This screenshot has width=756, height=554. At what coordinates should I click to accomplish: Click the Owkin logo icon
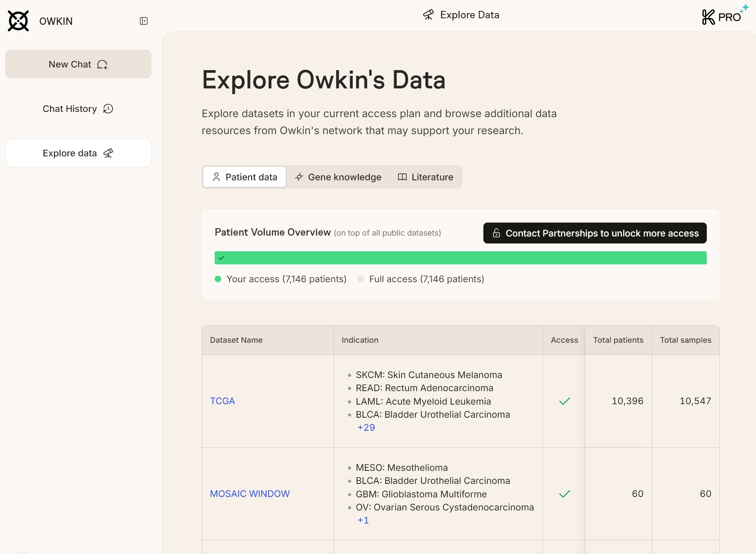pos(18,21)
